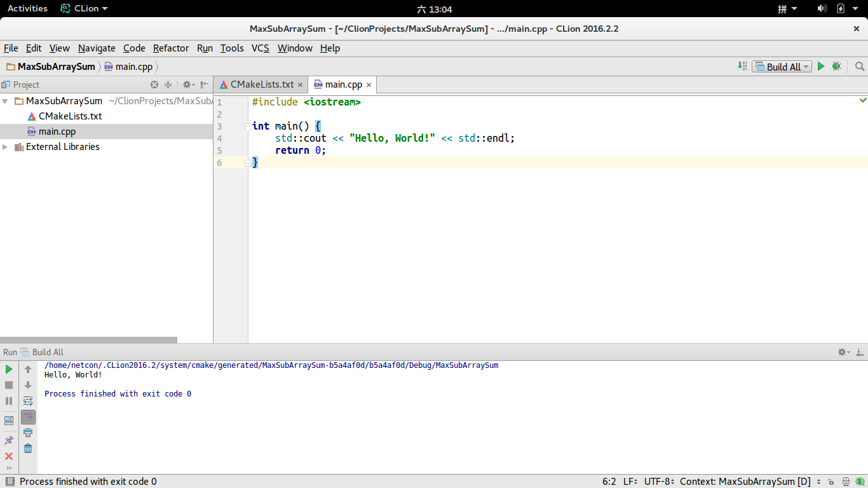Open the Build All configuration dropdown
The height and width of the screenshot is (488, 868).
coord(782,66)
